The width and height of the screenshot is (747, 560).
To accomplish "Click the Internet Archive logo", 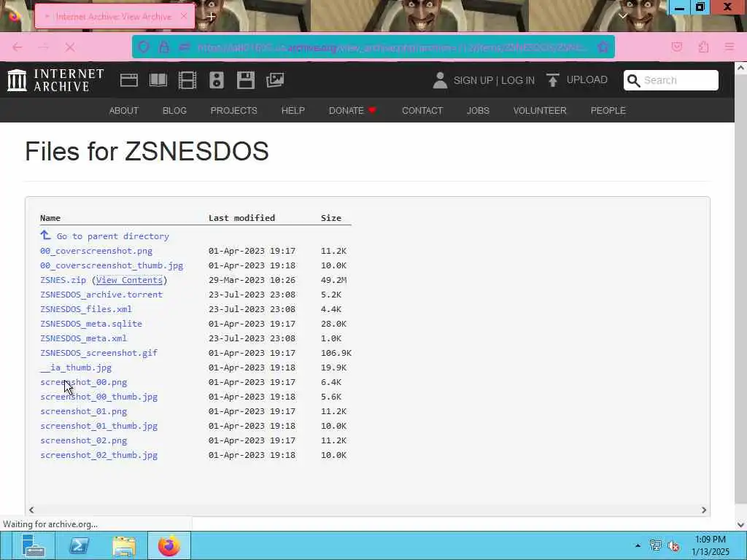I will coord(55,80).
